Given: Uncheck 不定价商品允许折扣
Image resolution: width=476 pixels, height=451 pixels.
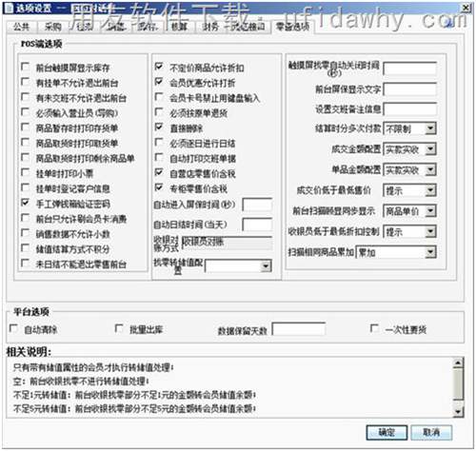Looking at the screenshot, I should coord(159,67).
